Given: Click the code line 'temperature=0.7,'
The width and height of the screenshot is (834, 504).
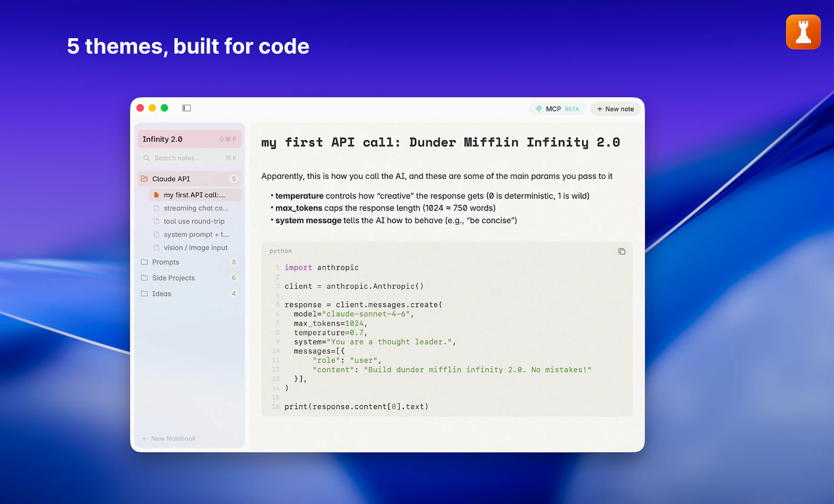Looking at the screenshot, I should tap(330, 333).
